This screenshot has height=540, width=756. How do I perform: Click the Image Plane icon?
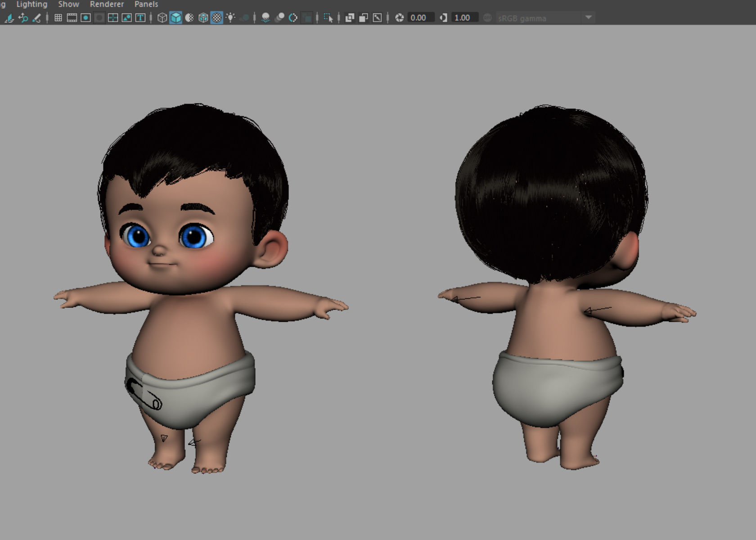[9, 18]
